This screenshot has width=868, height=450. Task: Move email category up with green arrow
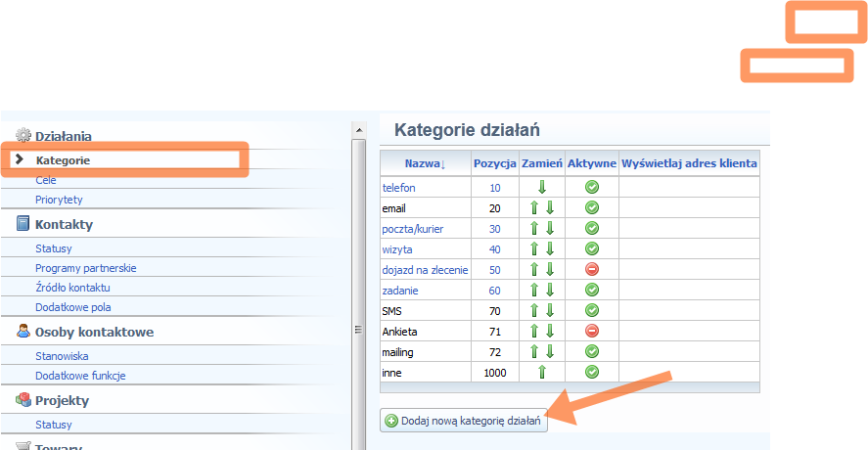coord(534,208)
